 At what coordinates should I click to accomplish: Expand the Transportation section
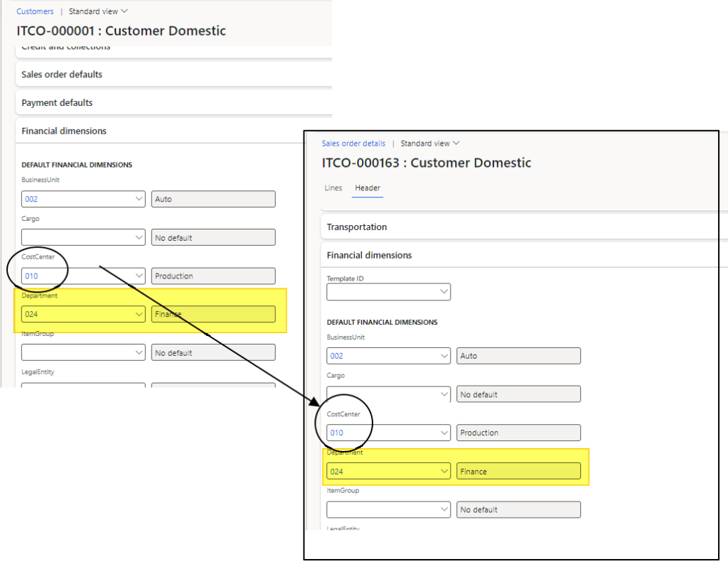[357, 227]
